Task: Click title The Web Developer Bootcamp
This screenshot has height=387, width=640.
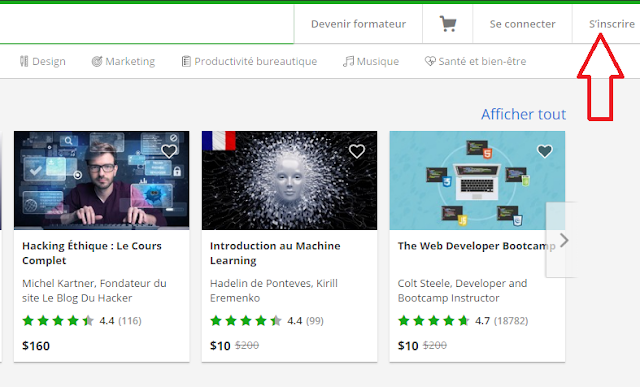Action: (476, 246)
